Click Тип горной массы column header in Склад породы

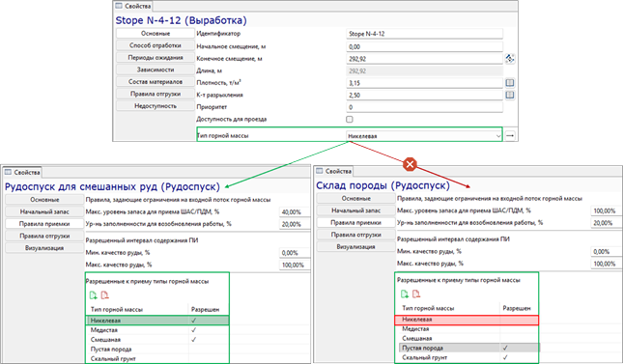[428, 308]
